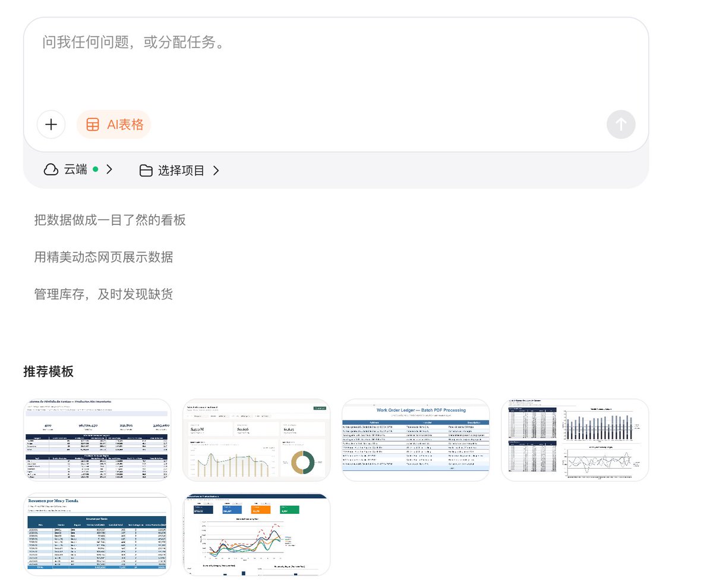713x588 pixels.
Task: Click the plus attachment button
Action: 51,125
